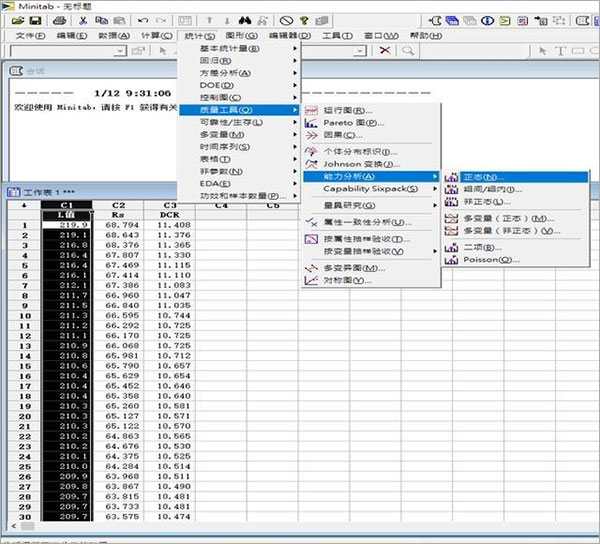The height and width of the screenshot is (544, 600).
Task: Click the Open file toolbar icon
Action: pos(17,20)
